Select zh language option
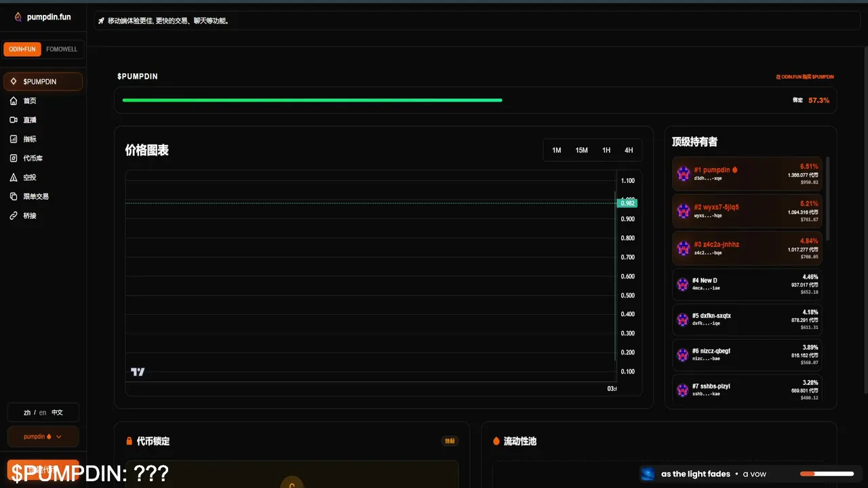The height and width of the screenshot is (488, 868). (x=27, y=413)
